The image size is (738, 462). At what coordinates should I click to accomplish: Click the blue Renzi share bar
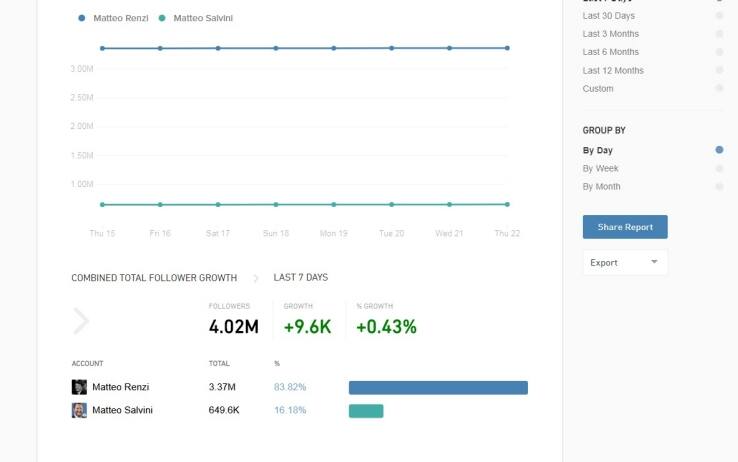[x=438, y=388]
